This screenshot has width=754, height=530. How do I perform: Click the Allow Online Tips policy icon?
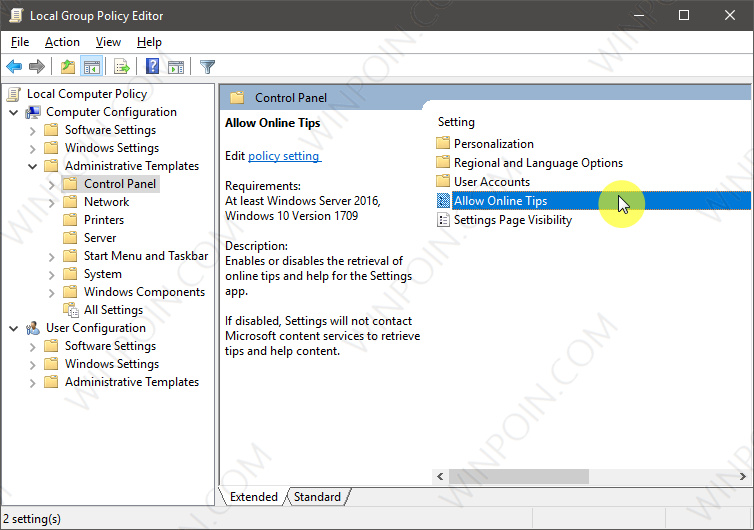(x=443, y=201)
